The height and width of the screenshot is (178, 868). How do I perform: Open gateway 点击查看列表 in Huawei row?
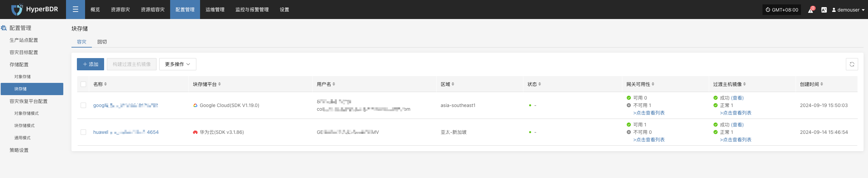click(x=649, y=140)
